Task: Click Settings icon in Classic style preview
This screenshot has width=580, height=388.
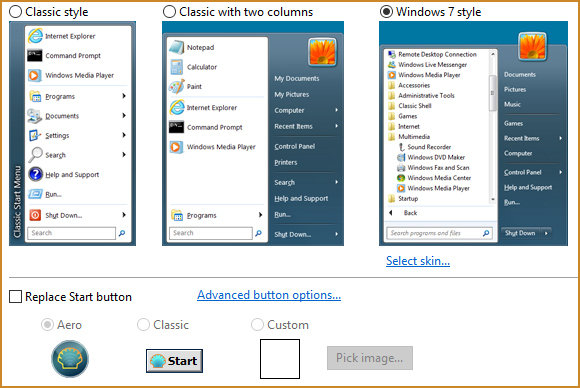Action: tap(35, 135)
